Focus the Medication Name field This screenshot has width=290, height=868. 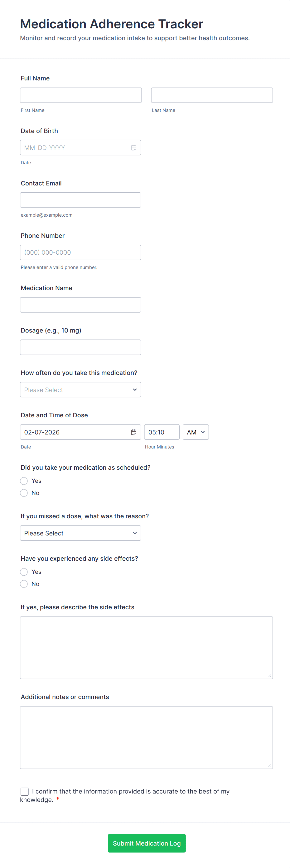80,305
